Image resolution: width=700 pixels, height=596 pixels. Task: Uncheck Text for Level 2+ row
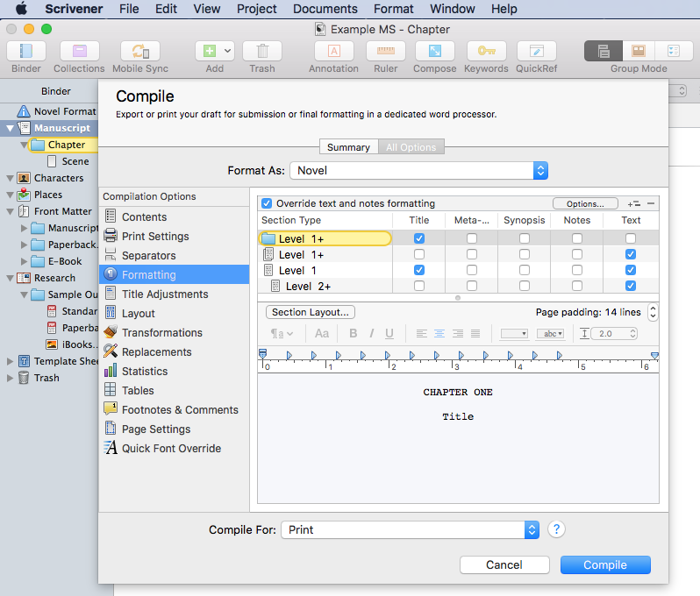(x=631, y=286)
